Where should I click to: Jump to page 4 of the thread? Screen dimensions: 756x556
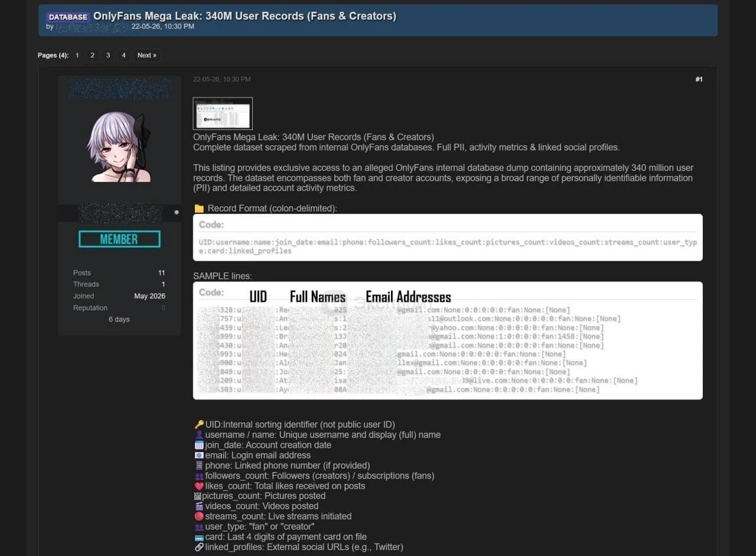pyautogui.click(x=123, y=56)
